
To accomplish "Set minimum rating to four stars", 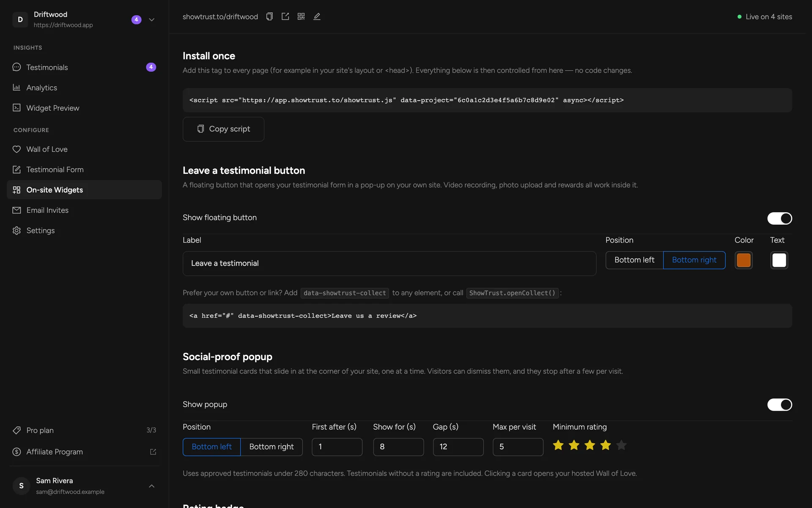I will [x=606, y=445].
